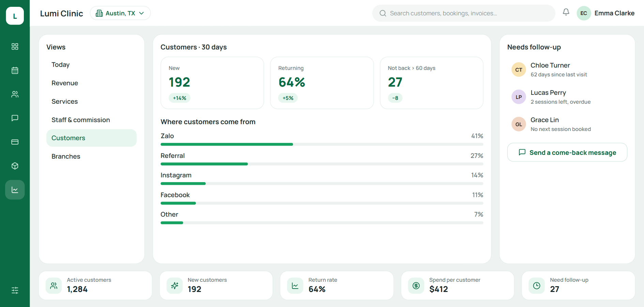Click the Facebook 11% value
The image size is (644, 307).
478,195
